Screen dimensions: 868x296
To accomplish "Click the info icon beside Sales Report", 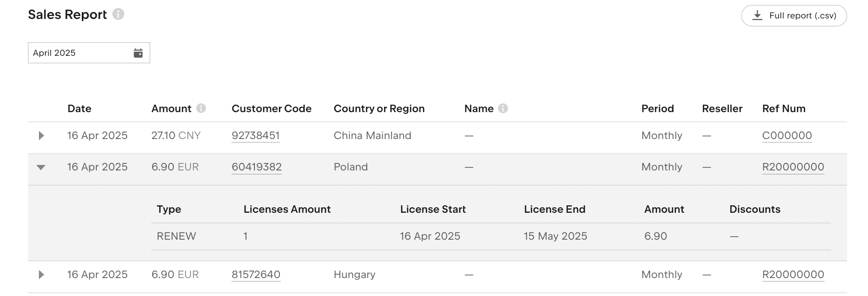I will tap(118, 14).
